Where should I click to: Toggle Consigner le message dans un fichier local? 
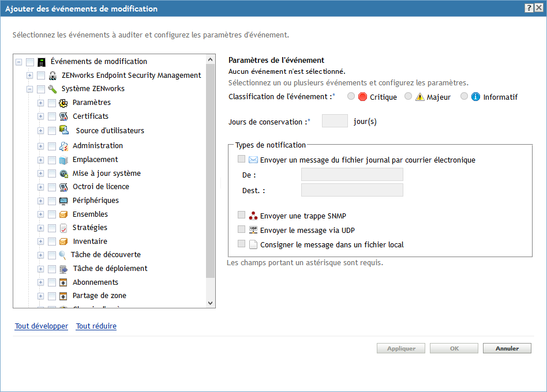coord(241,243)
